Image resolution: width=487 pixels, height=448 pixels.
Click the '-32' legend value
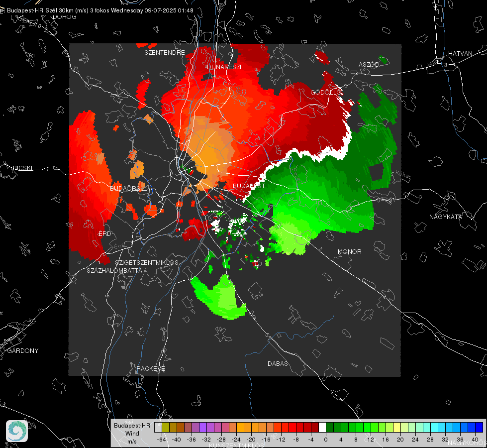click(x=206, y=440)
